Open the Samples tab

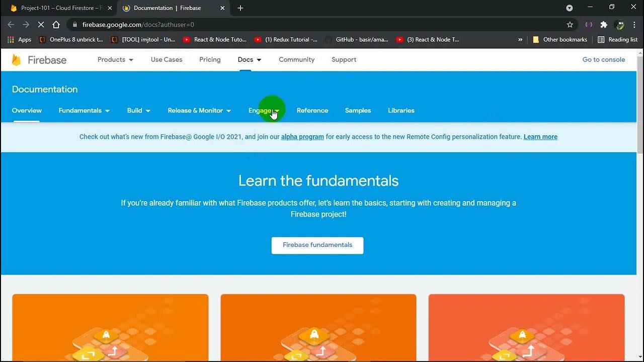coord(358,111)
